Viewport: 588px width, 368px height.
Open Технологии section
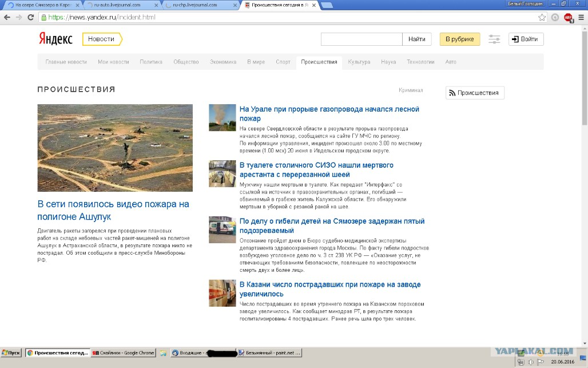(x=421, y=62)
